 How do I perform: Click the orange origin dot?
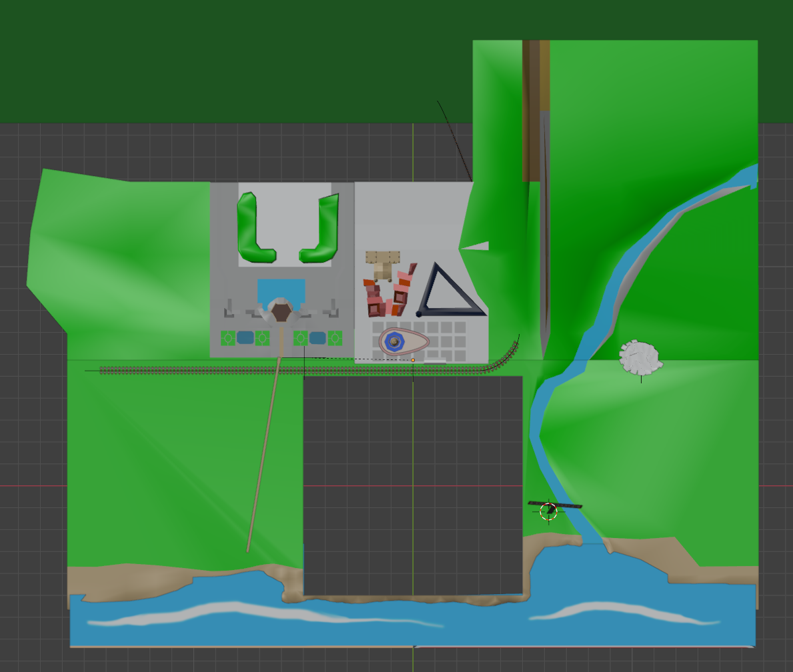click(413, 360)
